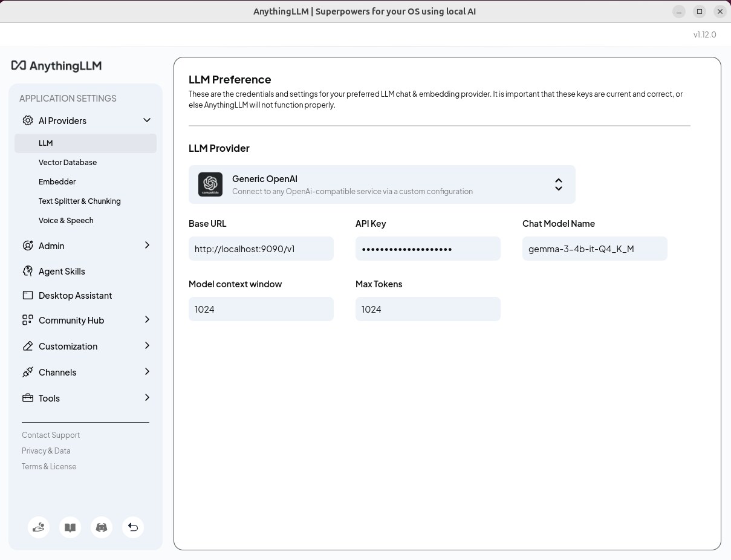Click the v1.12.0 version label
Screen dimensions: 731x560
705,34
